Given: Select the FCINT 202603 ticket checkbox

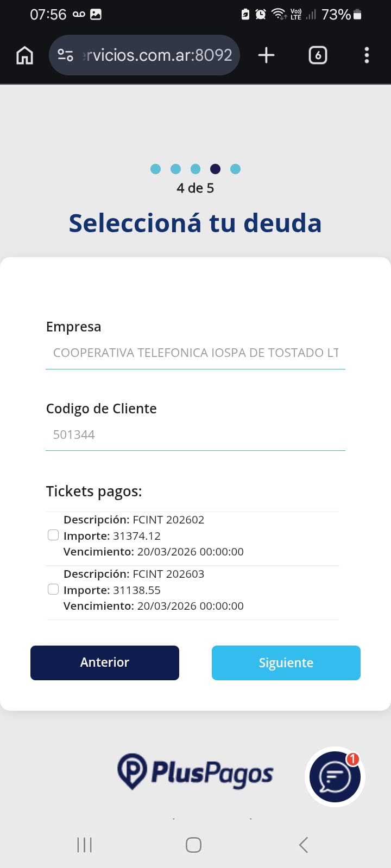Looking at the screenshot, I should pos(53,590).
